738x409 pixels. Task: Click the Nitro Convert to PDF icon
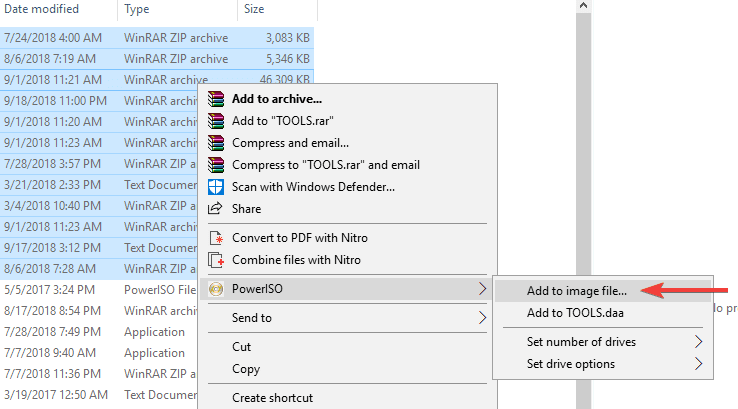216,238
